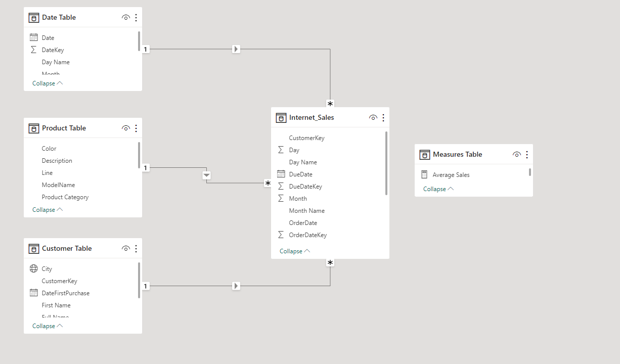
Task: Hide the Internet_Sales table via eye icon
Action: (x=373, y=118)
